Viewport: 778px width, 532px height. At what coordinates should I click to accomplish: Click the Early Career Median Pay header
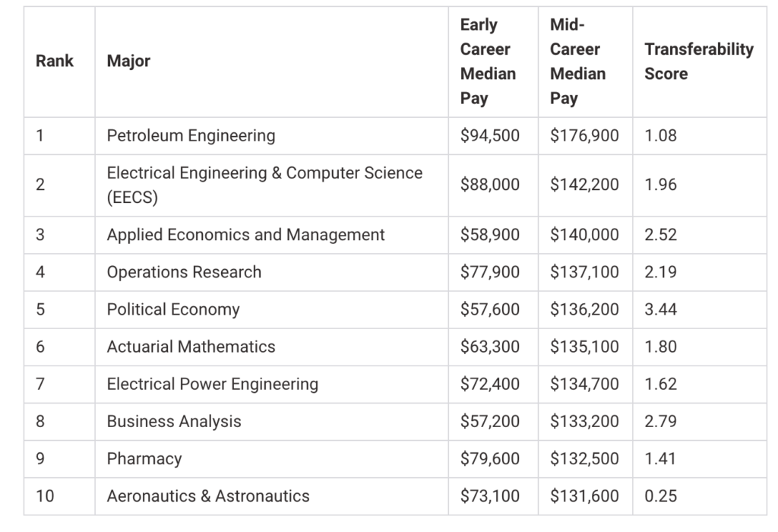coord(488,62)
